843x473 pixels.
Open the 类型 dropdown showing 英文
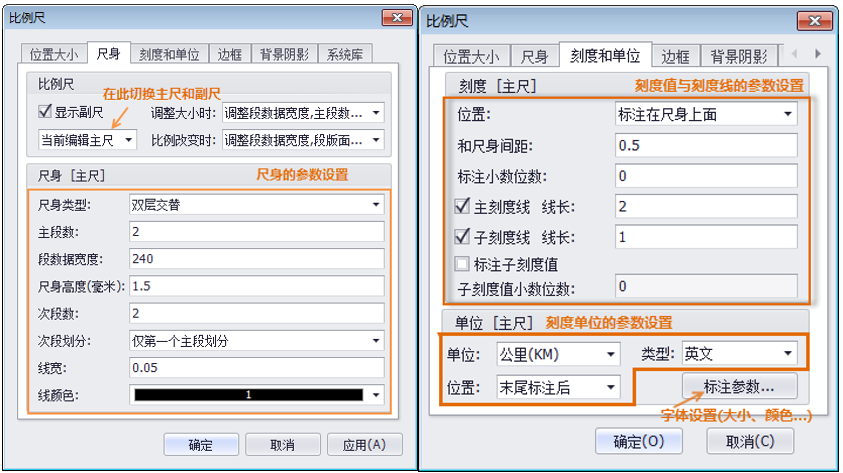[739, 354]
